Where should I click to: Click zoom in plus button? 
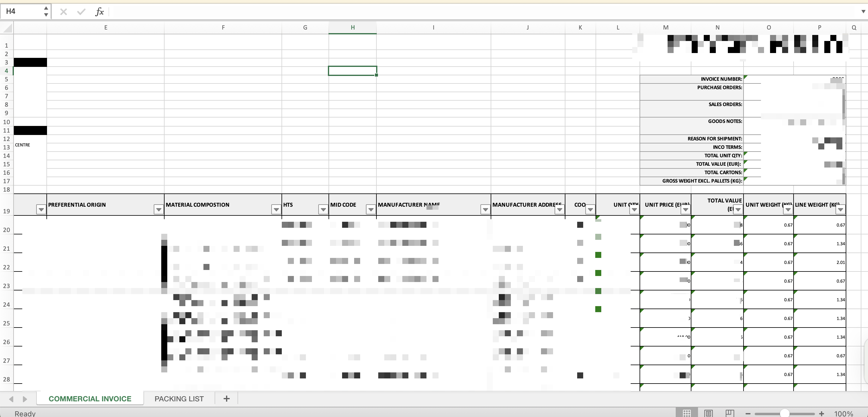point(822,413)
